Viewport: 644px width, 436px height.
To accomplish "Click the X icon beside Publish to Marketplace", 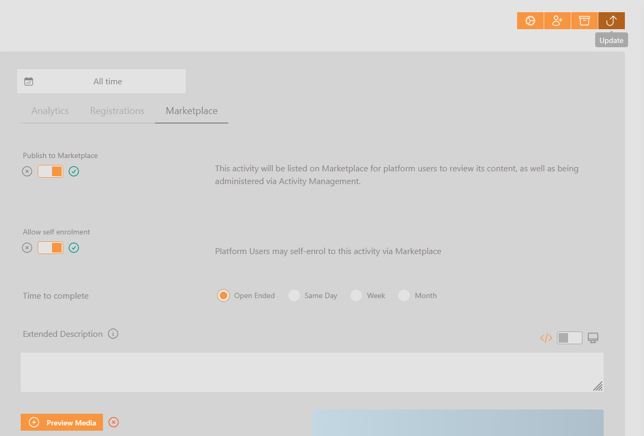I will [x=27, y=171].
